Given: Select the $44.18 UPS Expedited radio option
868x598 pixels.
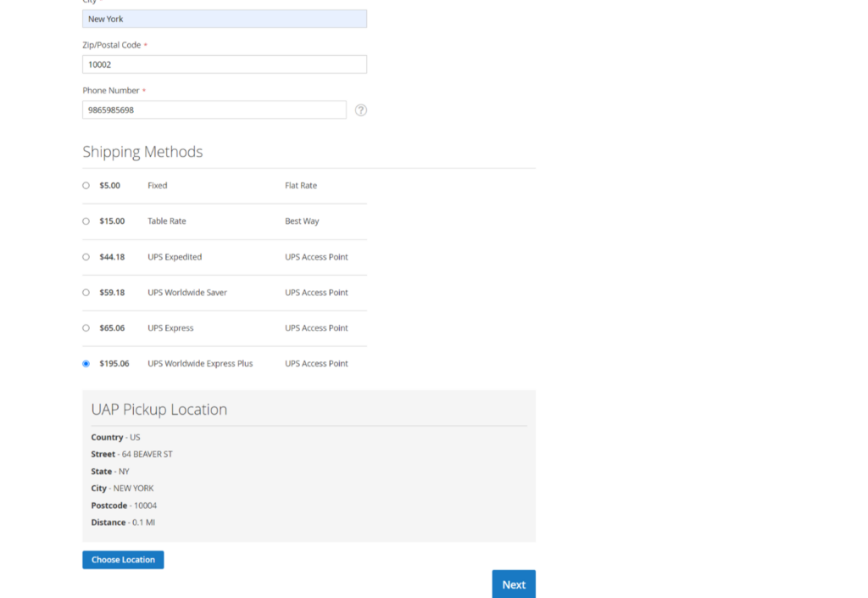Looking at the screenshot, I should (86, 257).
